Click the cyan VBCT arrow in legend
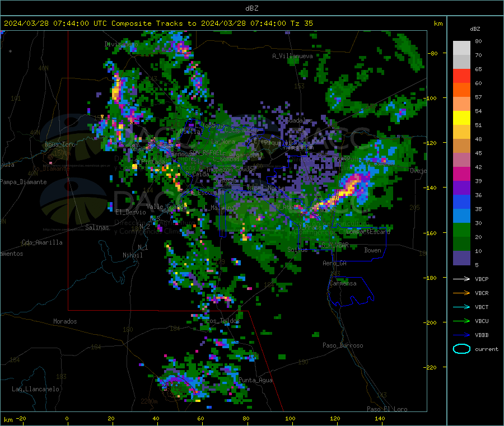504x426 pixels. coord(461,307)
